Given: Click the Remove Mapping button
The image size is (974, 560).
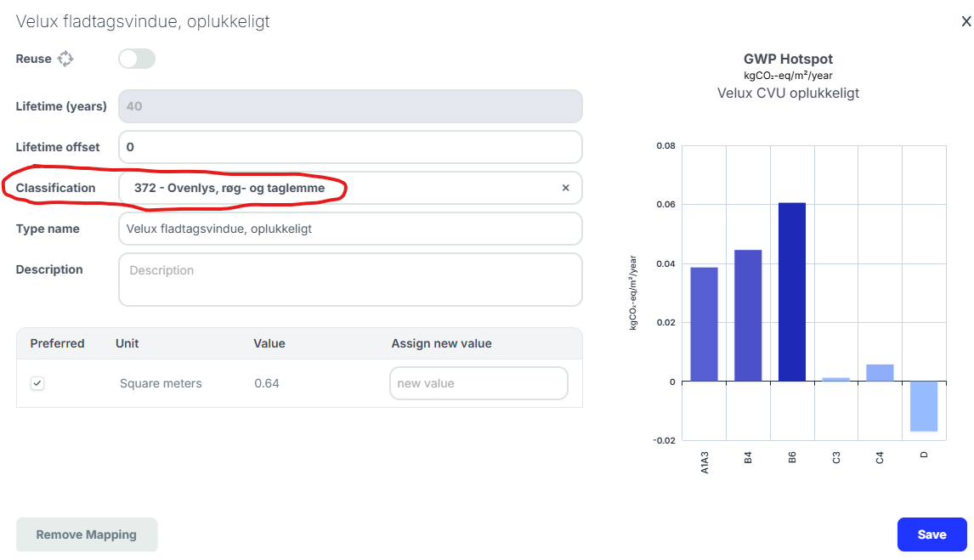Looking at the screenshot, I should coord(87,535).
